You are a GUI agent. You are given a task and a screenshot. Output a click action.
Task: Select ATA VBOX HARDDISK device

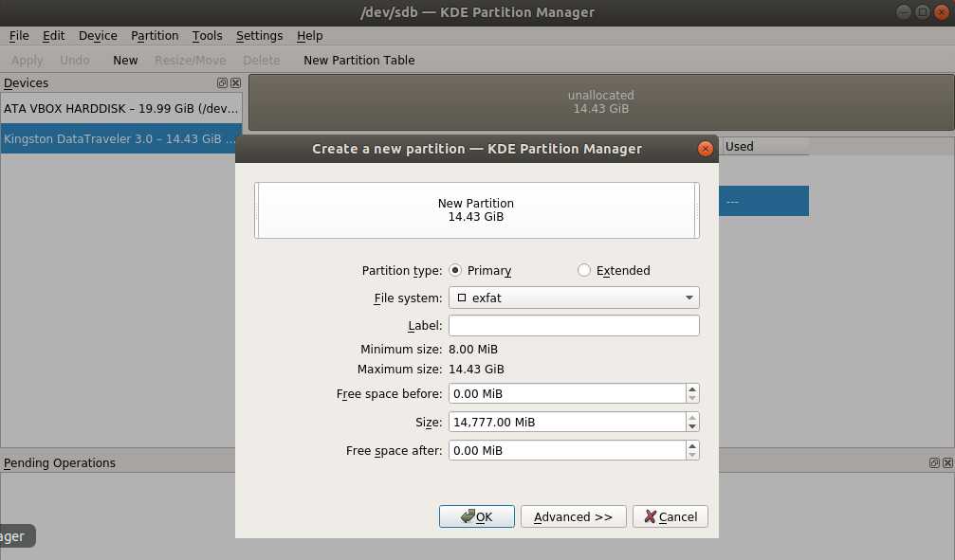[120, 108]
